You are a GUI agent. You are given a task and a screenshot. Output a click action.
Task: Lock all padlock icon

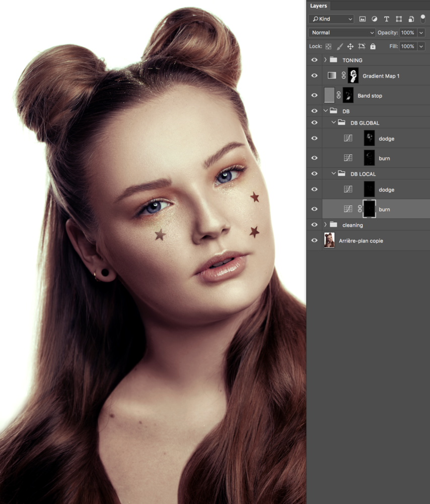click(x=373, y=46)
